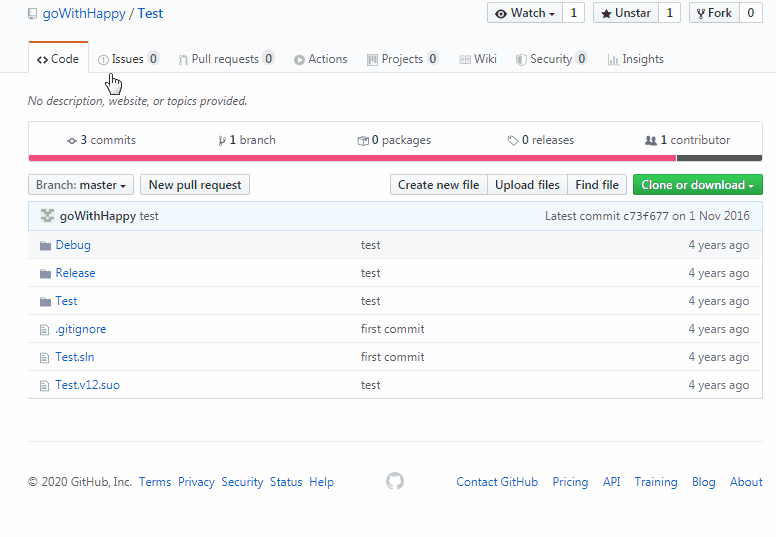Open the Debug folder
This screenshot has height=537, width=776.
[x=73, y=245]
